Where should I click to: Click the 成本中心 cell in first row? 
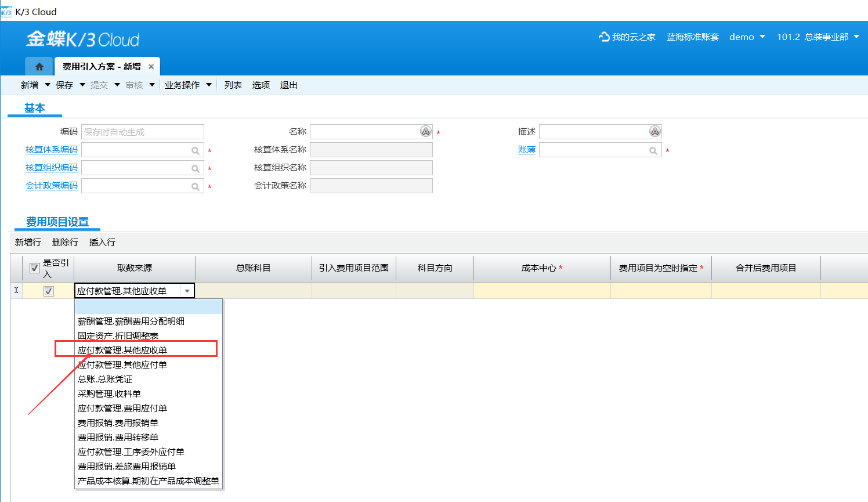pos(542,291)
